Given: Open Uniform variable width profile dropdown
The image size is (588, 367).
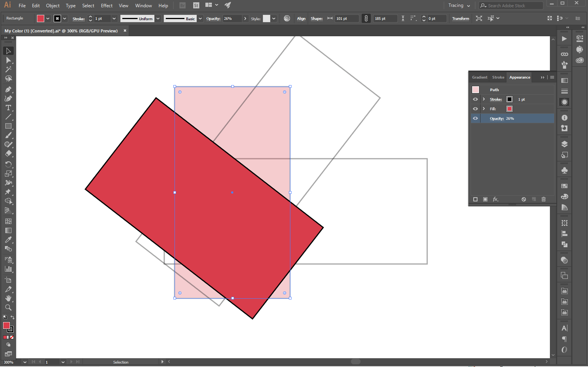Looking at the screenshot, I should (158, 18).
